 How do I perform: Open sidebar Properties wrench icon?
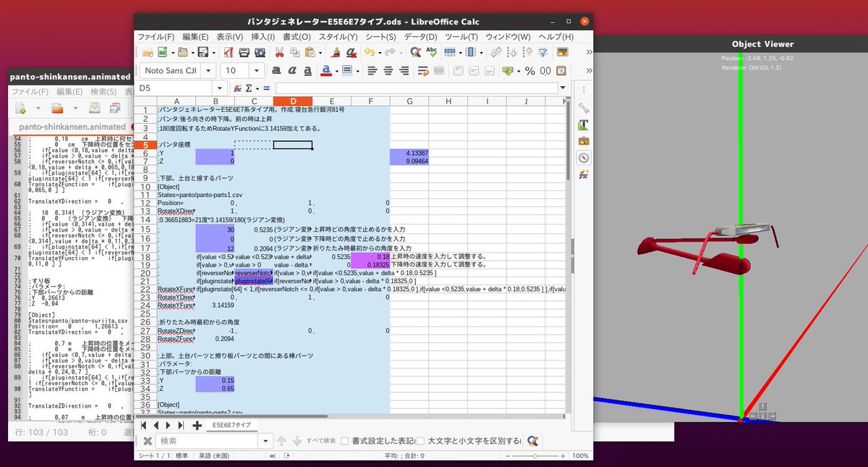click(x=584, y=107)
